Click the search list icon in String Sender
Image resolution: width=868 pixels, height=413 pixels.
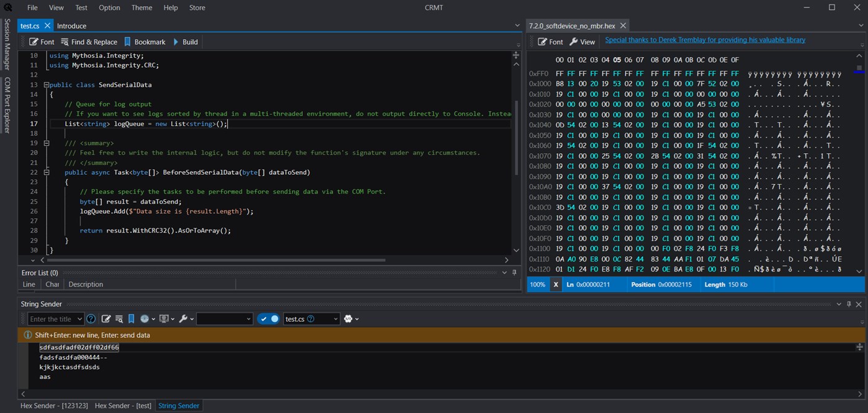pyautogui.click(x=119, y=319)
